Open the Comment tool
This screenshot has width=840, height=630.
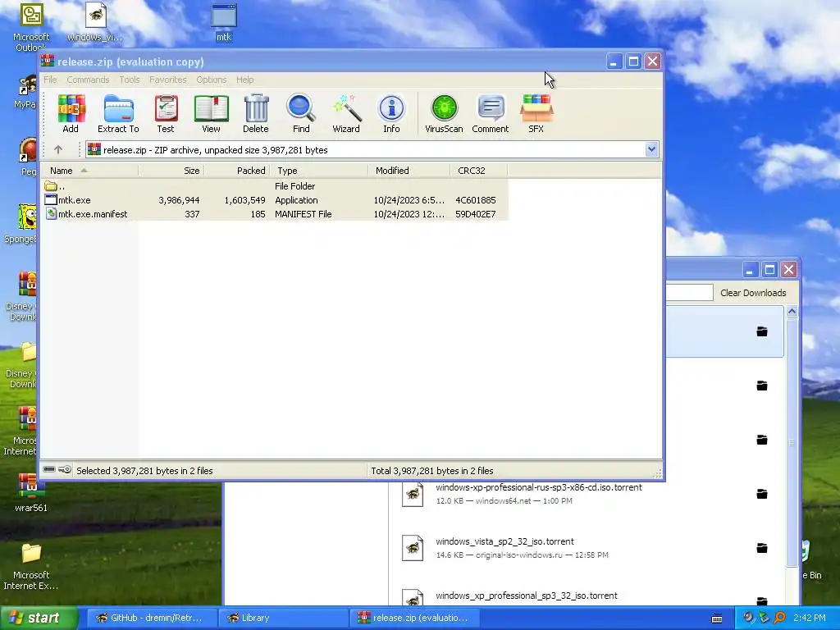[x=491, y=113]
